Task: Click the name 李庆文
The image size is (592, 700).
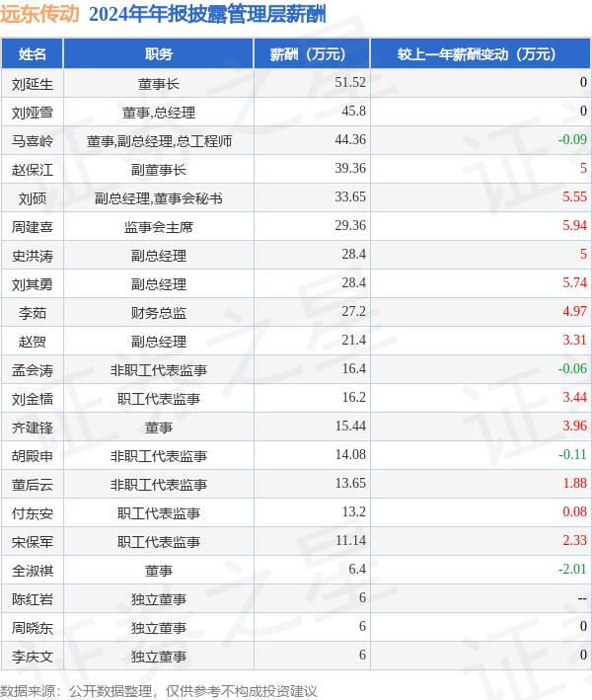Action: pyautogui.click(x=33, y=657)
